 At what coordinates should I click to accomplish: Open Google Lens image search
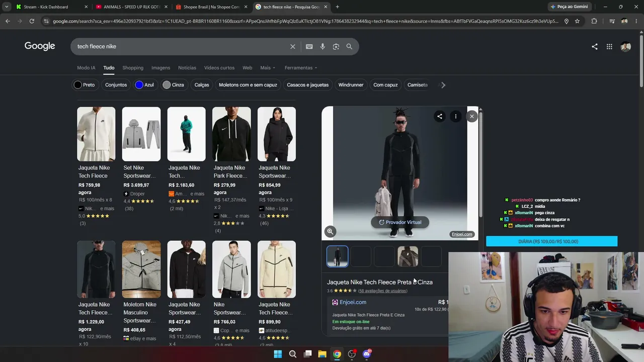[x=336, y=47]
